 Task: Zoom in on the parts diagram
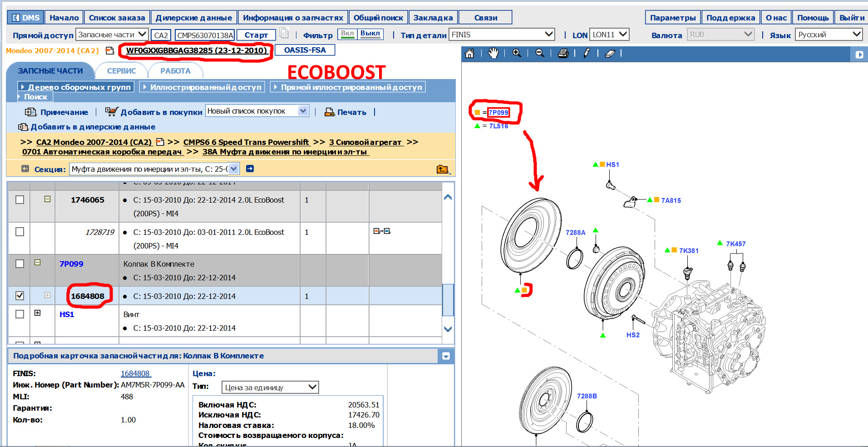point(517,53)
